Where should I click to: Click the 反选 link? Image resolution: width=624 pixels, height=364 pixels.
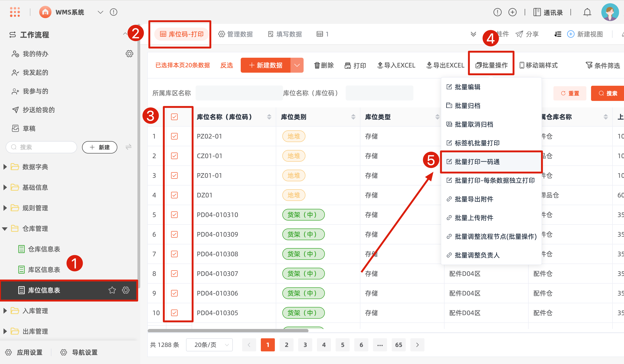click(x=226, y=65)
